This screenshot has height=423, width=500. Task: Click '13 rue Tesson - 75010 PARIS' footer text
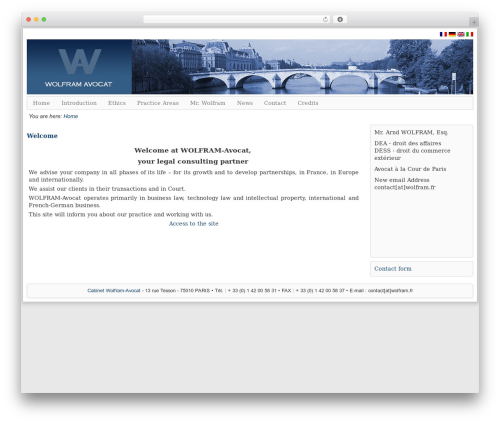pos(178,291)
